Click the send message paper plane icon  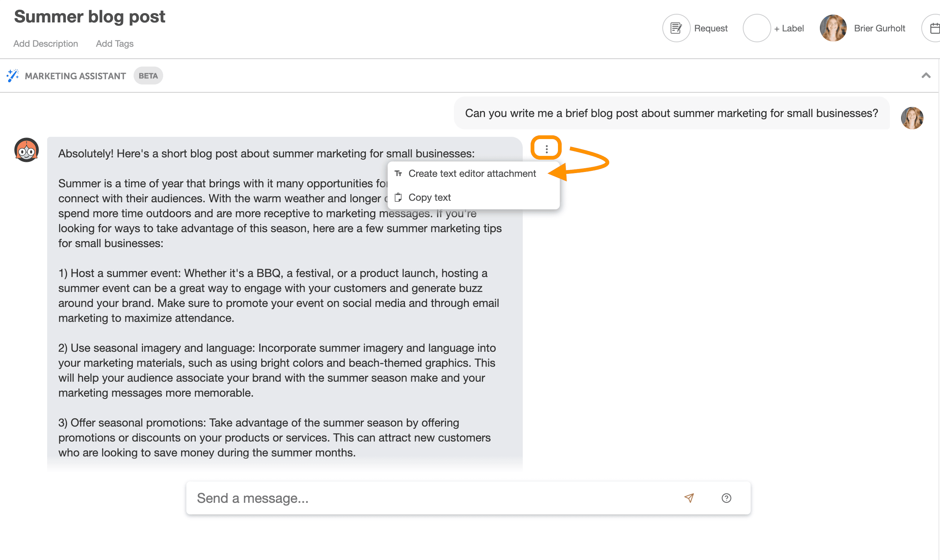(689, 498)
